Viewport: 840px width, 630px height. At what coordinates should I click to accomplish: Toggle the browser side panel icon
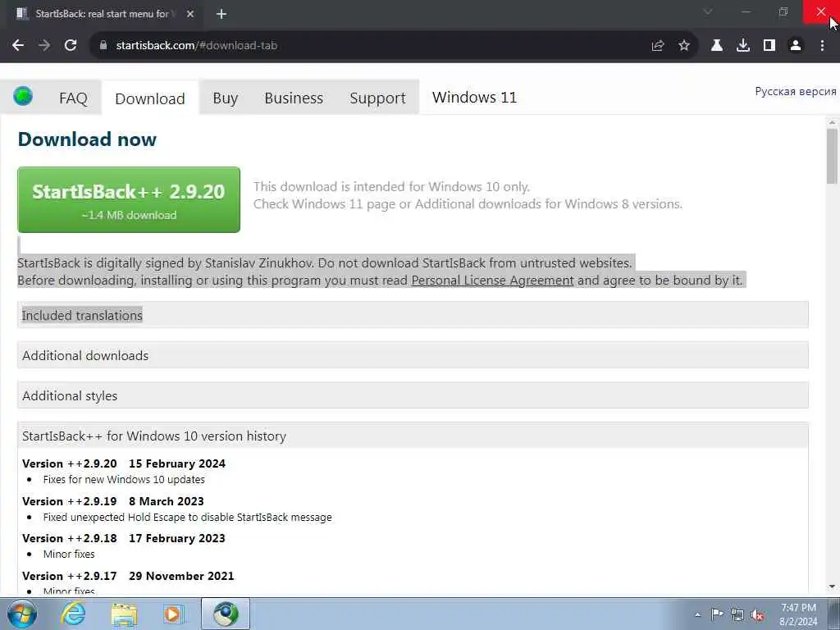click(x=769, y=46)
